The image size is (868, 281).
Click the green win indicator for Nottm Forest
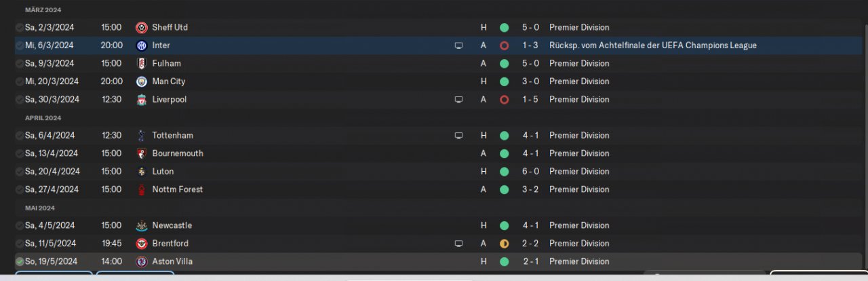pos(504,189)
